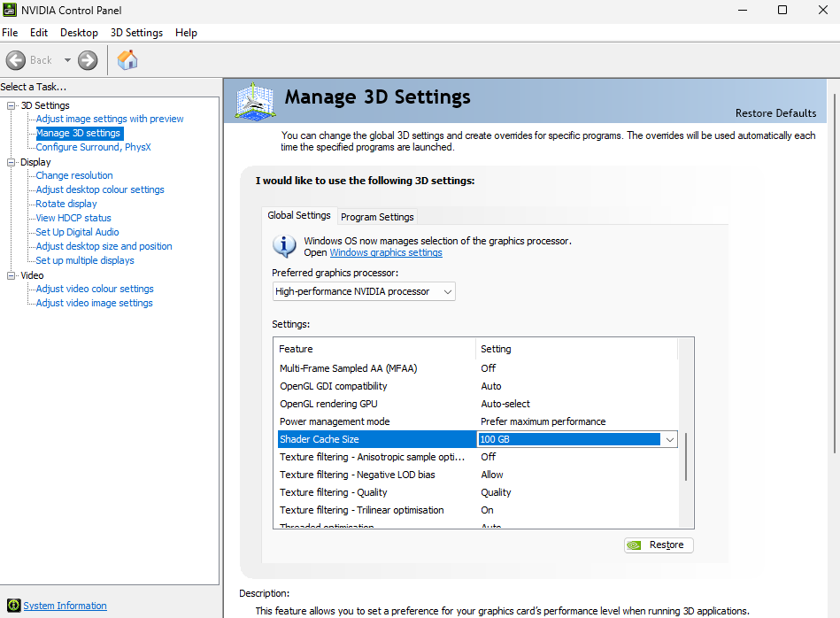Open Windows graphics settings link
Screen dimensions: 840x618
386,252
